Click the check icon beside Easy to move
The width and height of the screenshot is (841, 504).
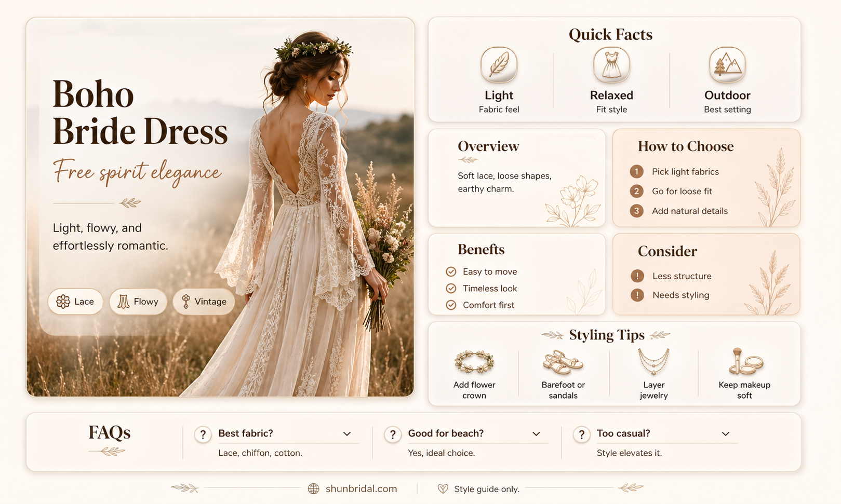coord(451,271)
